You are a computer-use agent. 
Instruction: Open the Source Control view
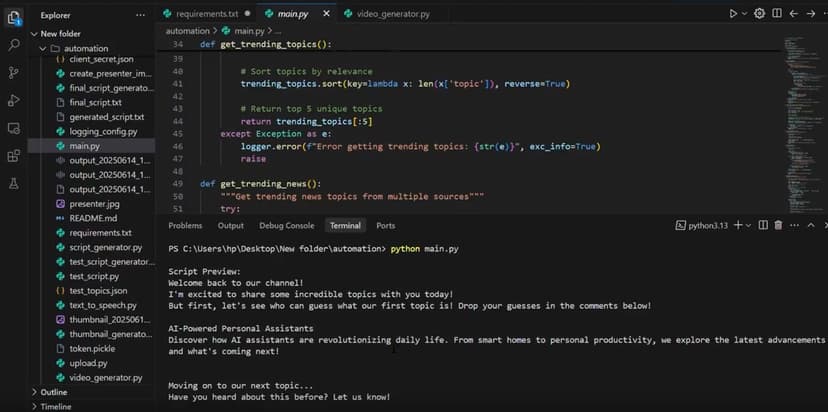pyautogui.click(x=14, y=73)
